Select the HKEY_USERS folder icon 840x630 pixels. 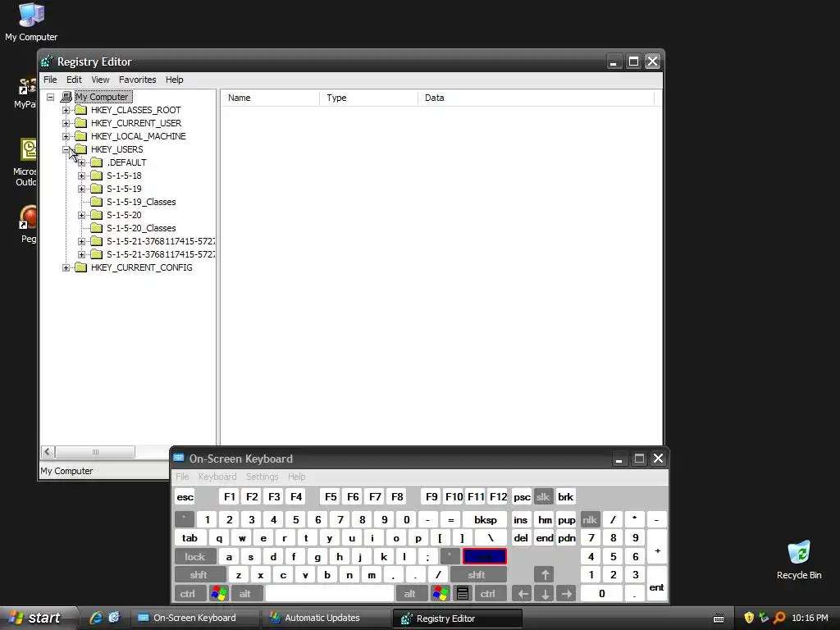click(81, 149)
